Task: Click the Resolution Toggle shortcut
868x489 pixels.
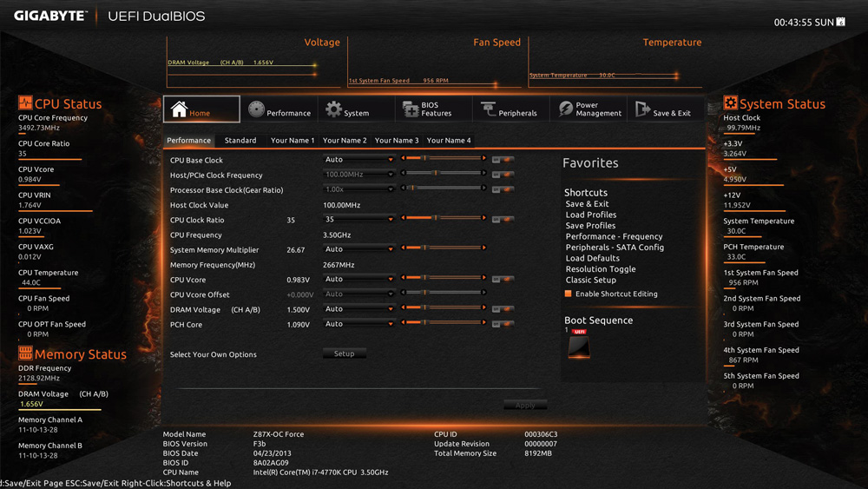Action: [601, 268]
